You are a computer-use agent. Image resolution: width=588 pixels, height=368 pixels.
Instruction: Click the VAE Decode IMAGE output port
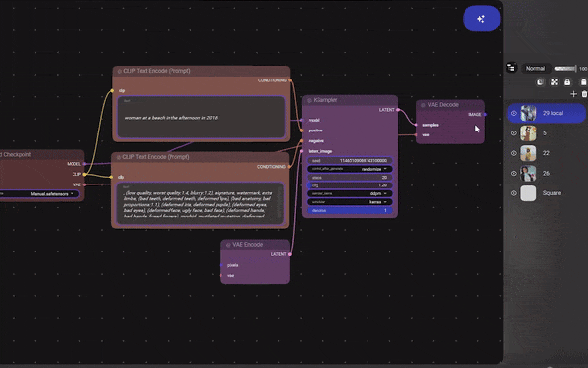pos(485,114)
